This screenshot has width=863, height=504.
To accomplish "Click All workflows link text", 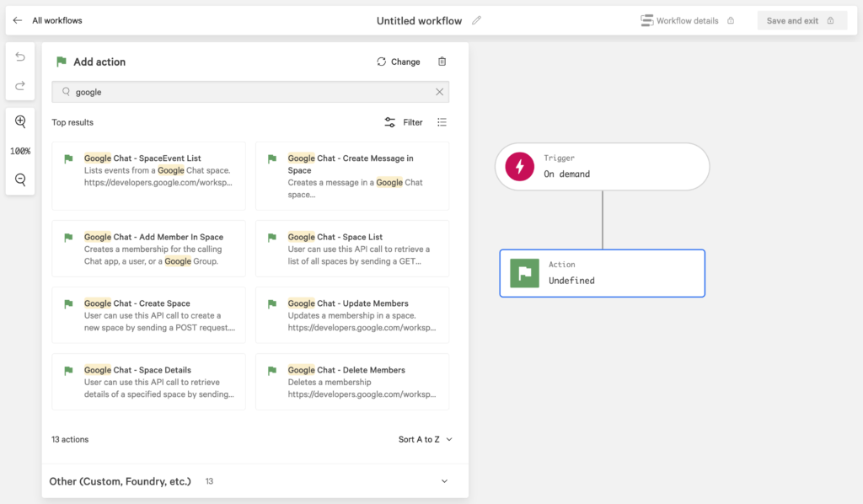I will [57, 20].
